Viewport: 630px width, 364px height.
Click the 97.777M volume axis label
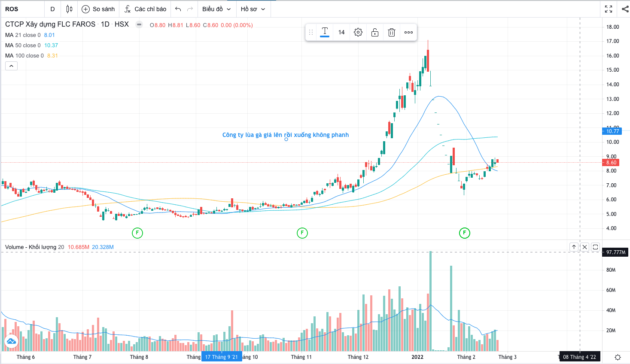615,252
